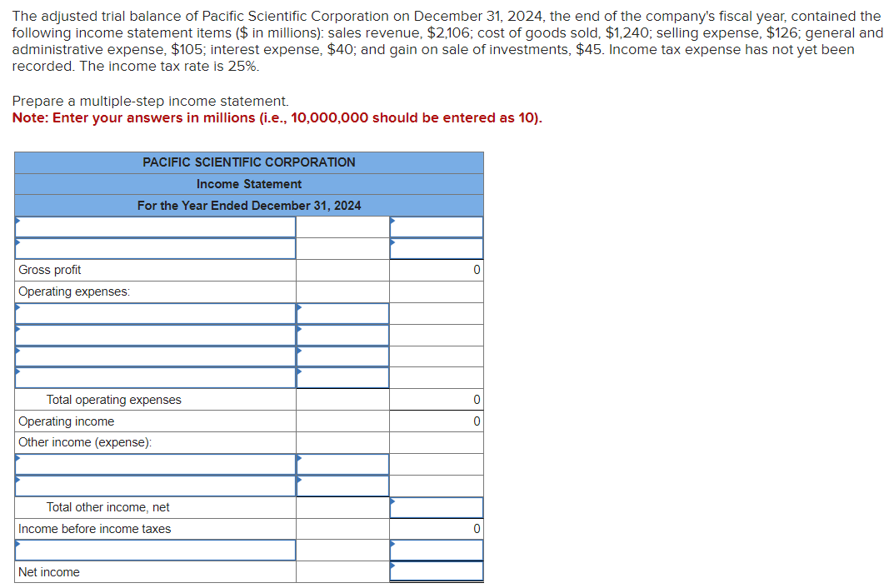This screenshot has width=889, height=588.
Task: Select the Gross profit label cell
Action: coord(155,270)
